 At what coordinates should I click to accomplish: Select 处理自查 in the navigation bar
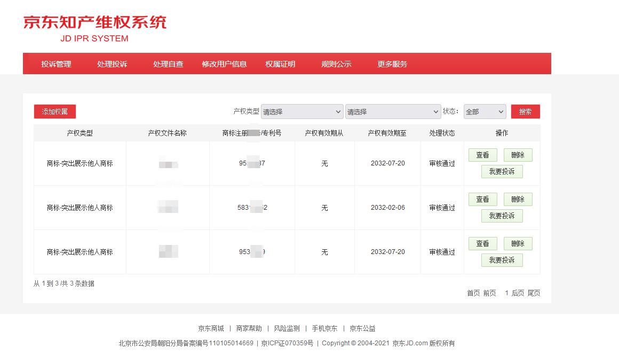tap(168, 63)
